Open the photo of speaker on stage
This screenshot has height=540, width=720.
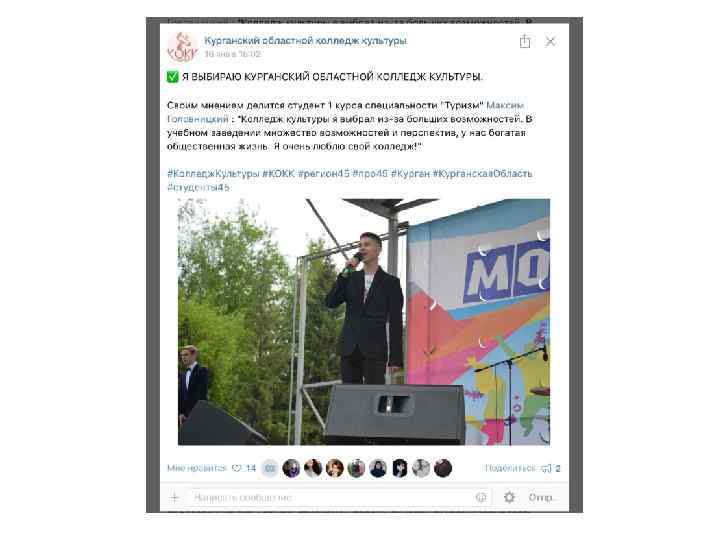tap(364, 321)
